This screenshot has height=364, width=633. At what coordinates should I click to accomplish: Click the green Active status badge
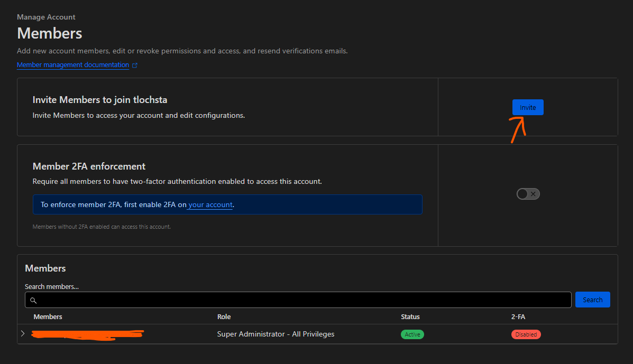pos(412,334)
